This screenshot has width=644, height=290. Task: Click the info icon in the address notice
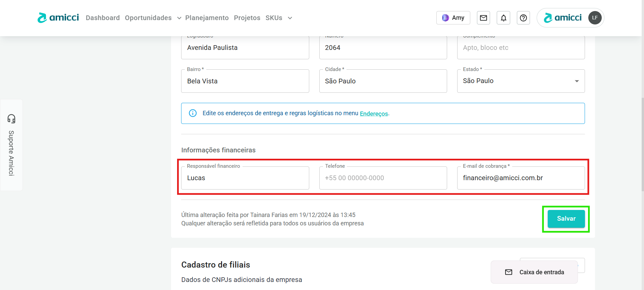(x=193, y=113)
